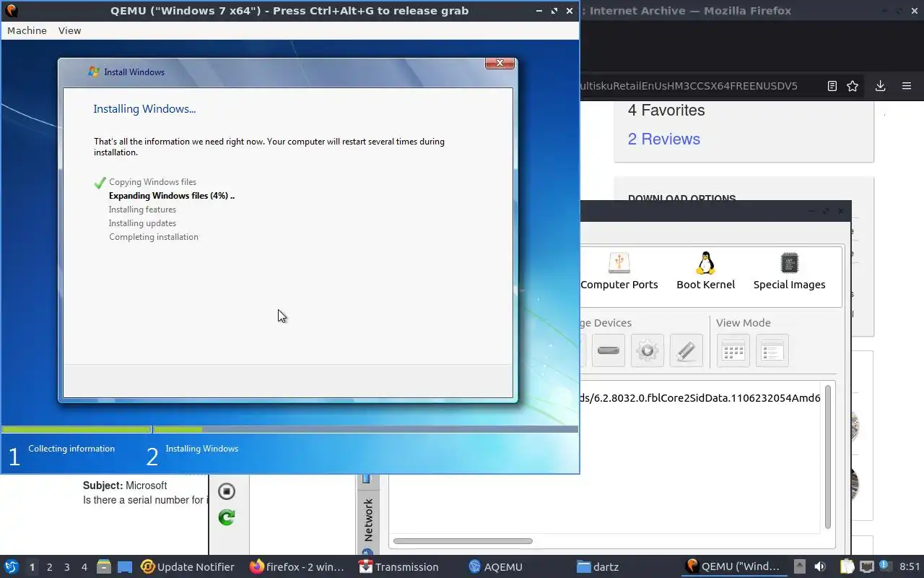Click the AQEMU file list vertical scrollbar
Screen dimensions: 924x578
point(827,457)
